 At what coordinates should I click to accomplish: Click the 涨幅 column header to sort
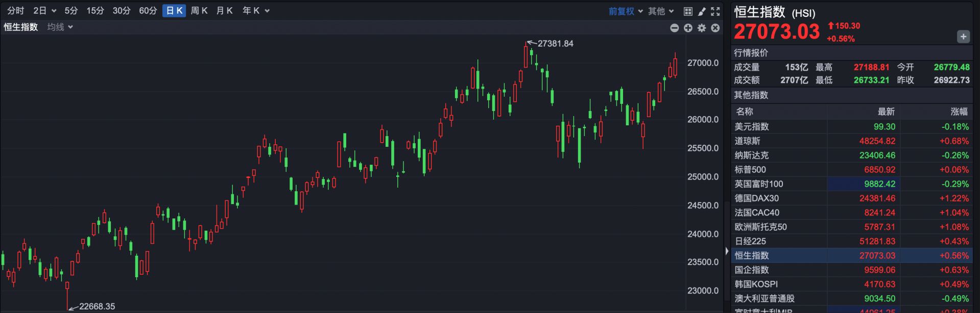[x=959, y=111]
